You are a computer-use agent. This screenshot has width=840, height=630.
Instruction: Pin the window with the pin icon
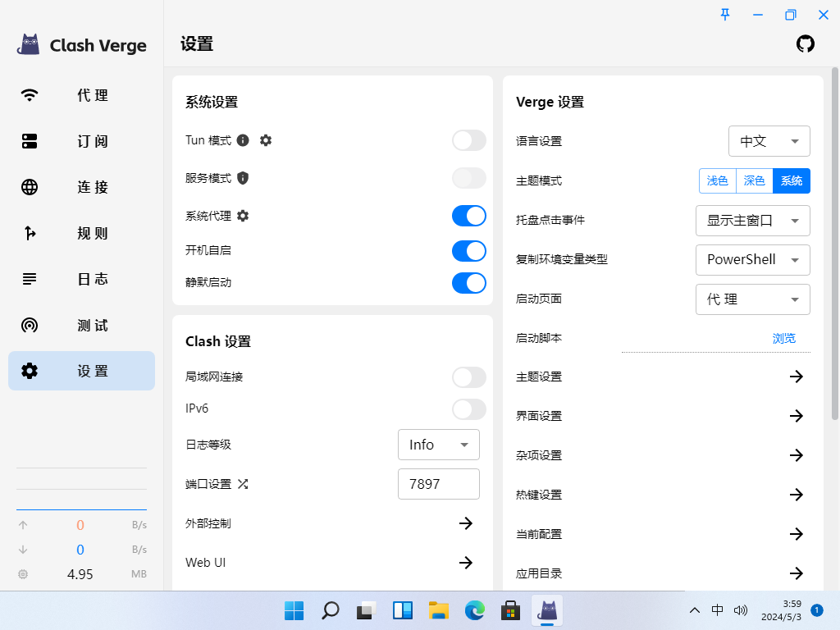[x=725, y=15]
